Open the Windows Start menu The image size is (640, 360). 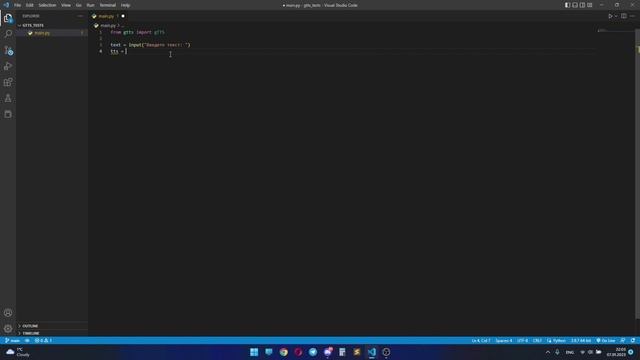[254, 352]
